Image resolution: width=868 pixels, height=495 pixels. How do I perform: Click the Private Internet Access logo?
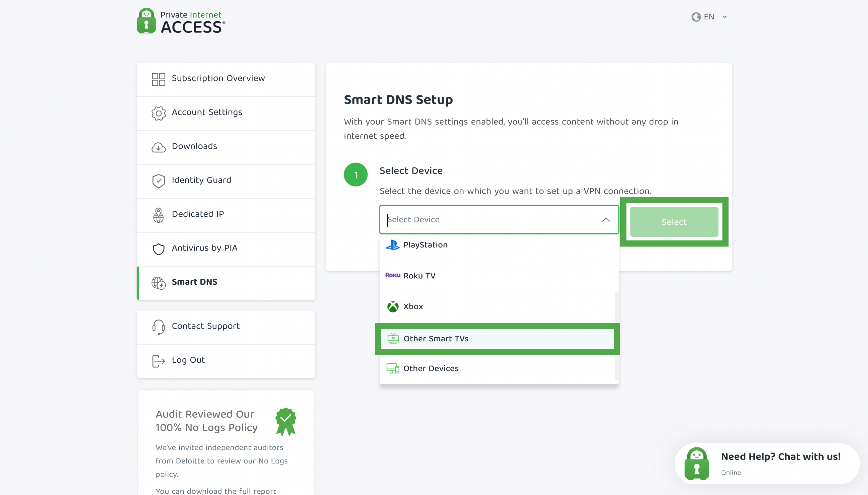(x=181, y=21)
